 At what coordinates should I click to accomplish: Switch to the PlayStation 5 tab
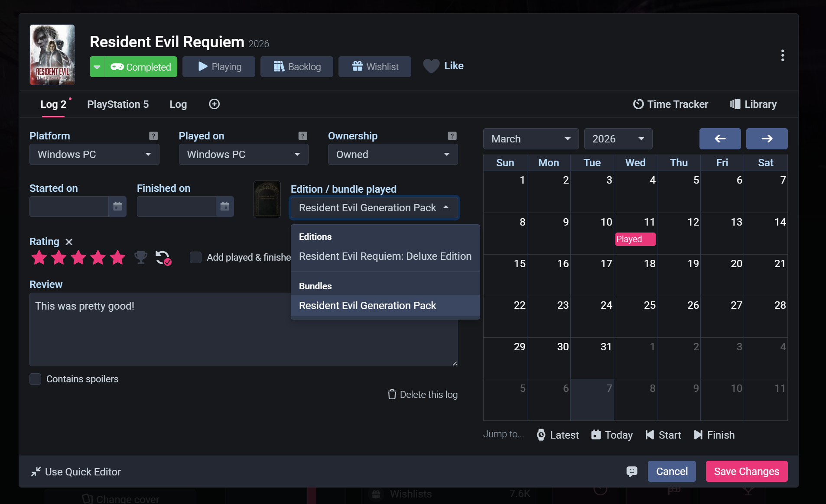click(118, 104)
